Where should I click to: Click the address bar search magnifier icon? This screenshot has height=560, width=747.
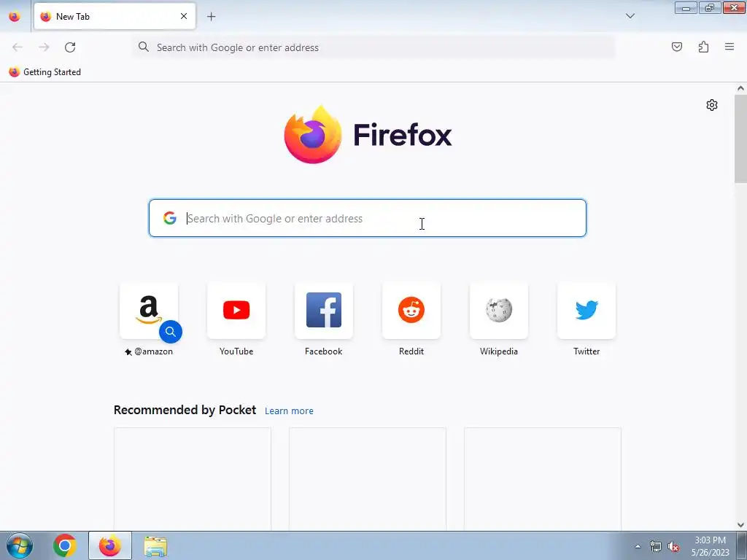point(144,47)
